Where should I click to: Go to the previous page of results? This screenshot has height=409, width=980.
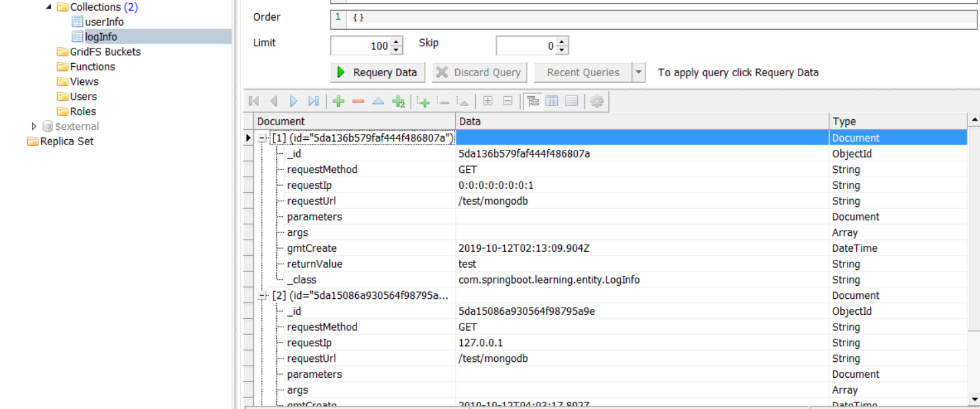(274, 101)
